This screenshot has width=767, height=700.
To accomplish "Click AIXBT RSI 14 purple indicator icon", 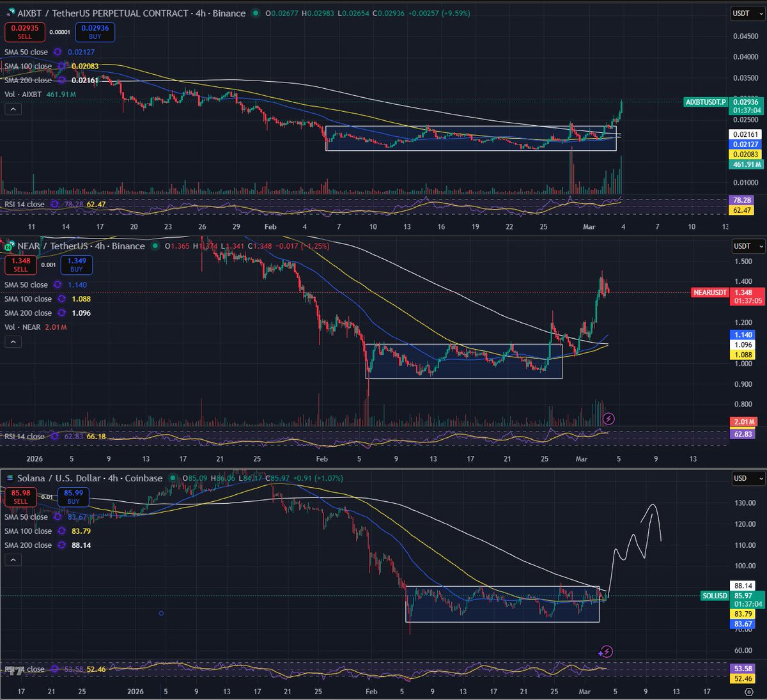I will (x=54, y=205).
